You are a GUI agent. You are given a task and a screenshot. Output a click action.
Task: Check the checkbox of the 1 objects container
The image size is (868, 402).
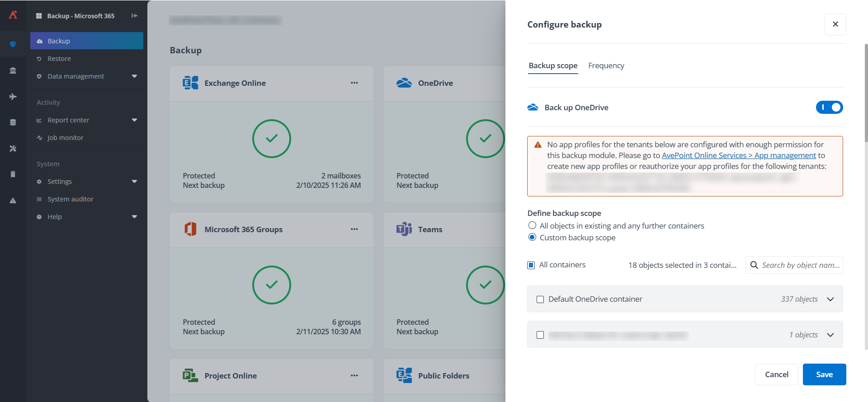click(x=540, y=335)
